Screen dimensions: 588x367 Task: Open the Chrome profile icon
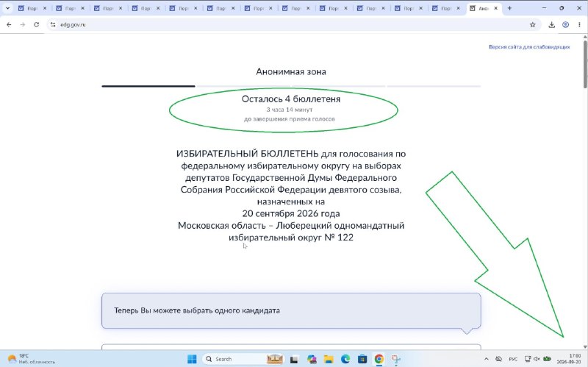(x=565, y=25)
